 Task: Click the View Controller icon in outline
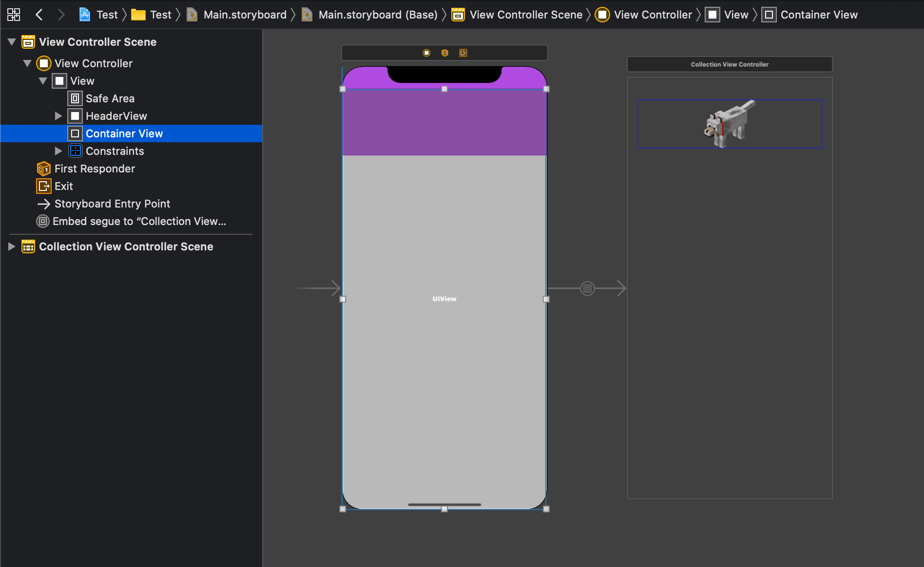tap(44, 63)
